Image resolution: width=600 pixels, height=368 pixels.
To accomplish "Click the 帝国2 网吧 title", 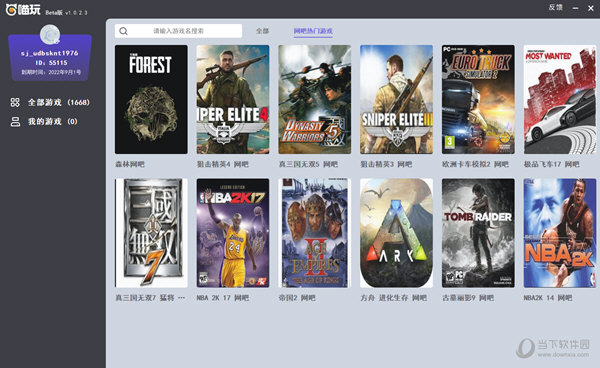I will click(297, 298).
